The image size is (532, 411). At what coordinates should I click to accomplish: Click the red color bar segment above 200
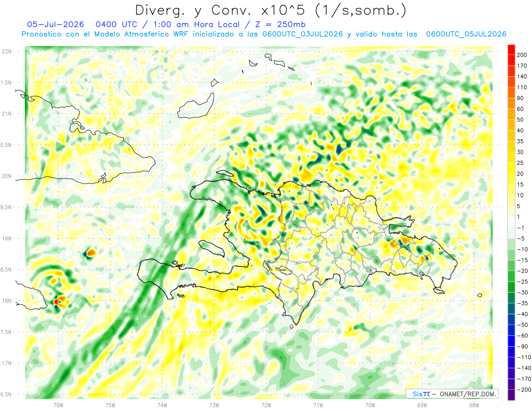511,50
